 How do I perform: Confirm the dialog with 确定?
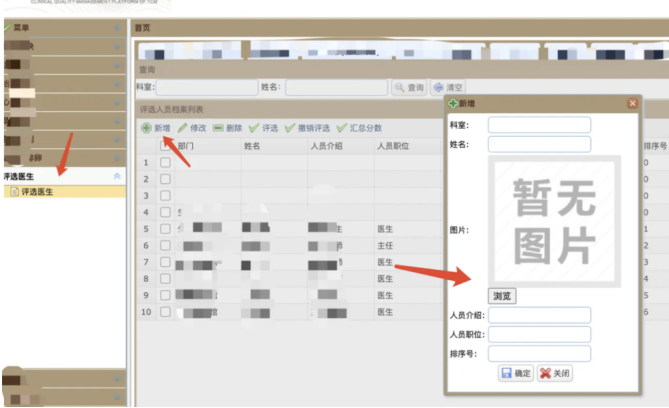[517, 373]
